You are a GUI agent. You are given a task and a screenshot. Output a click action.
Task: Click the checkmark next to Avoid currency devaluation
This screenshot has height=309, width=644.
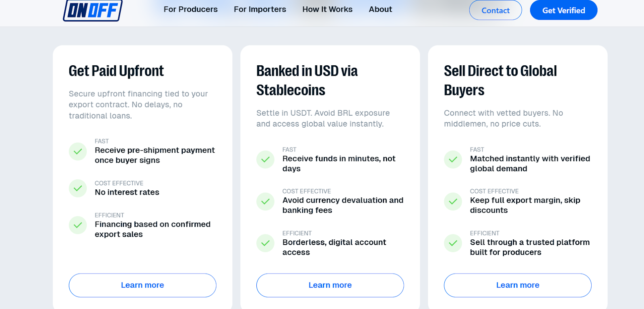[265, 201]
